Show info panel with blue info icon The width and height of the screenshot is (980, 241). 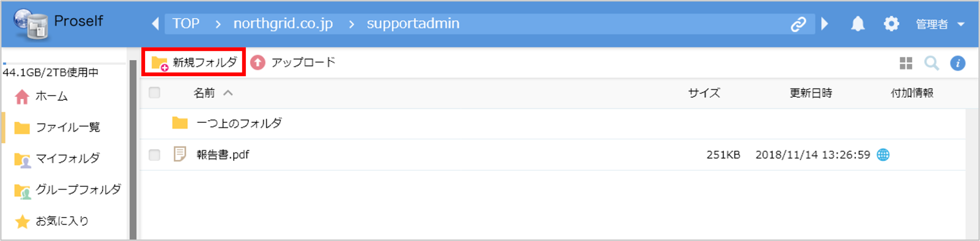957,63
